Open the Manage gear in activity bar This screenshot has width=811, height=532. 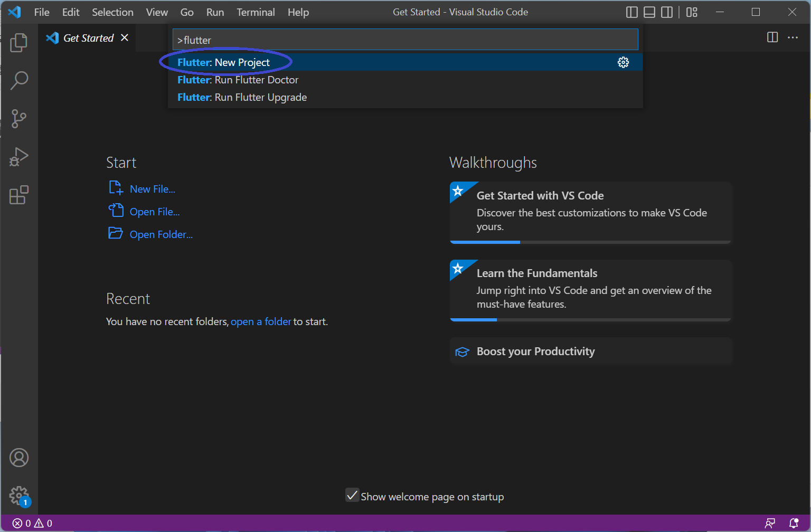(19, 496)
